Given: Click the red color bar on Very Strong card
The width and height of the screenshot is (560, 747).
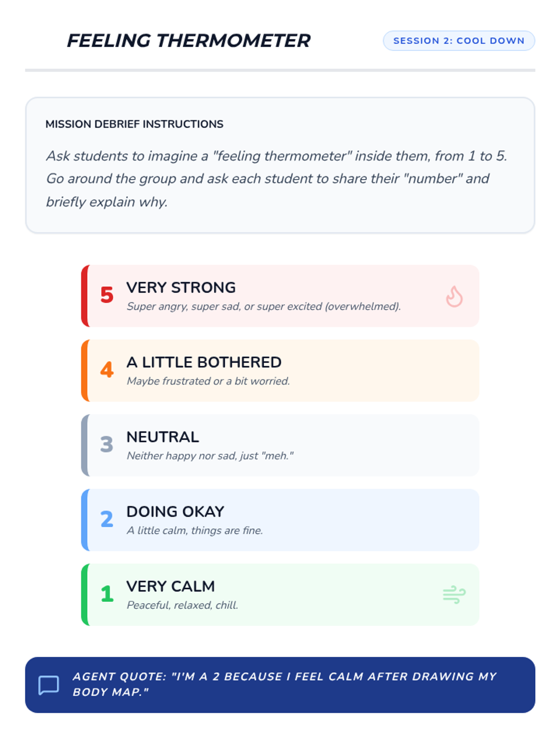Looking at the screenshot, I should [84, 296].
